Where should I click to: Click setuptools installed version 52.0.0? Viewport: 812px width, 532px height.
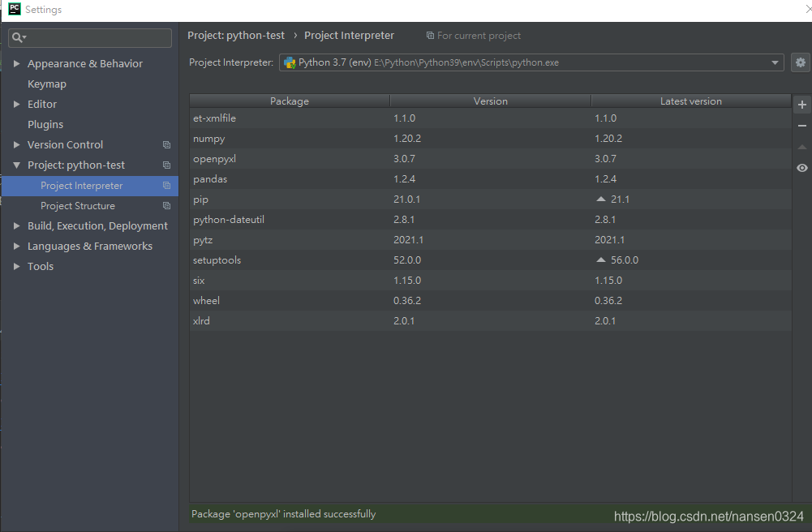tap(407, 260)
